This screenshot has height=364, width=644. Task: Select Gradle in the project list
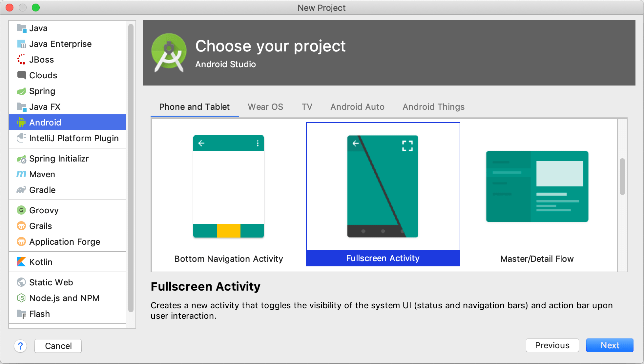(x=68, y=190)
